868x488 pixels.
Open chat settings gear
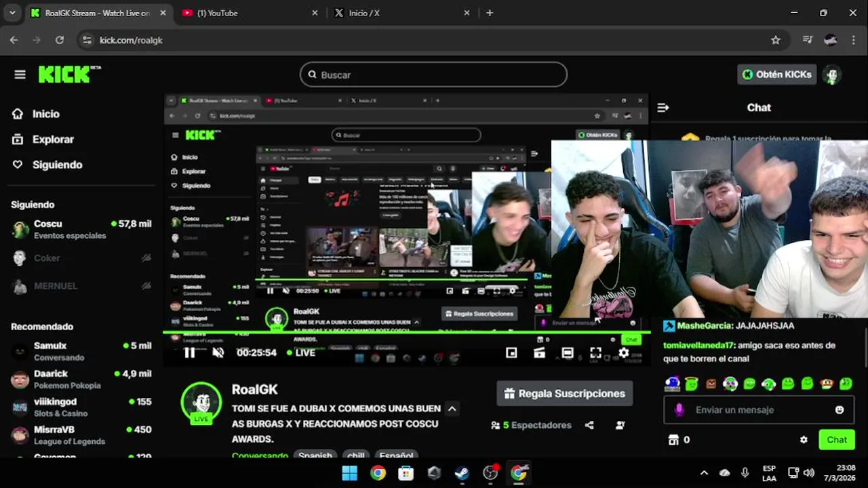tap(804, 439)
